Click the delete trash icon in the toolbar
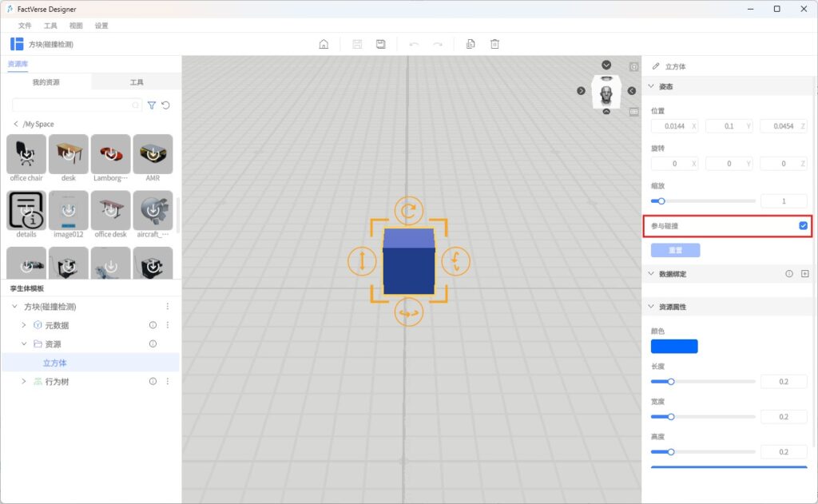The image size is (818, 504). 494,44
